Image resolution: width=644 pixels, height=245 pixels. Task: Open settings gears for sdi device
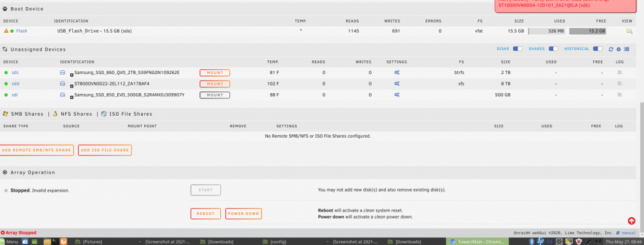[x=397, y=95]
